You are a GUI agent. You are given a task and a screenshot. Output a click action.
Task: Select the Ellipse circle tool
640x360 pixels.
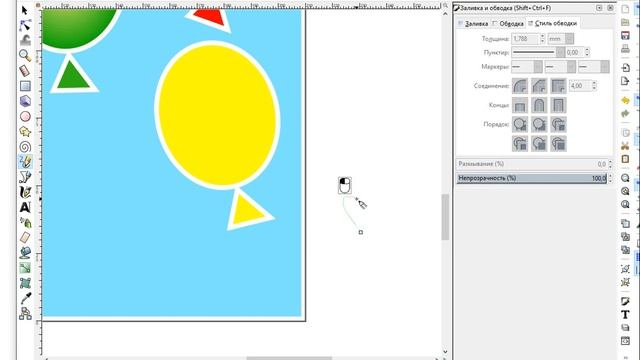point(25,116)
